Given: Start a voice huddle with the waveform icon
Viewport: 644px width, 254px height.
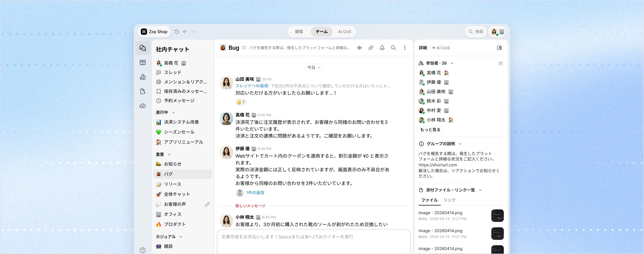Looking at the screenshot, I should 360,48.
